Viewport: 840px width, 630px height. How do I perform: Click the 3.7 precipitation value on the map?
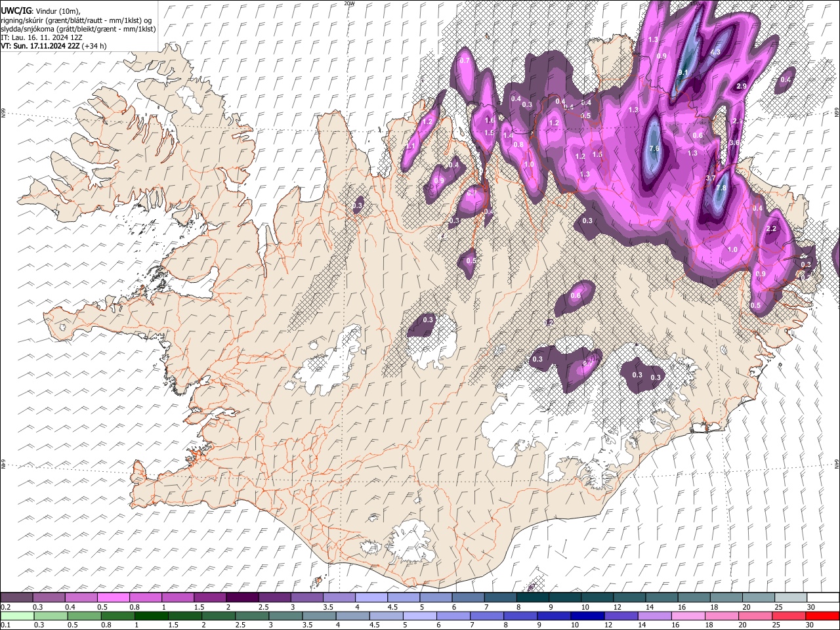click(x=711, y=178)
